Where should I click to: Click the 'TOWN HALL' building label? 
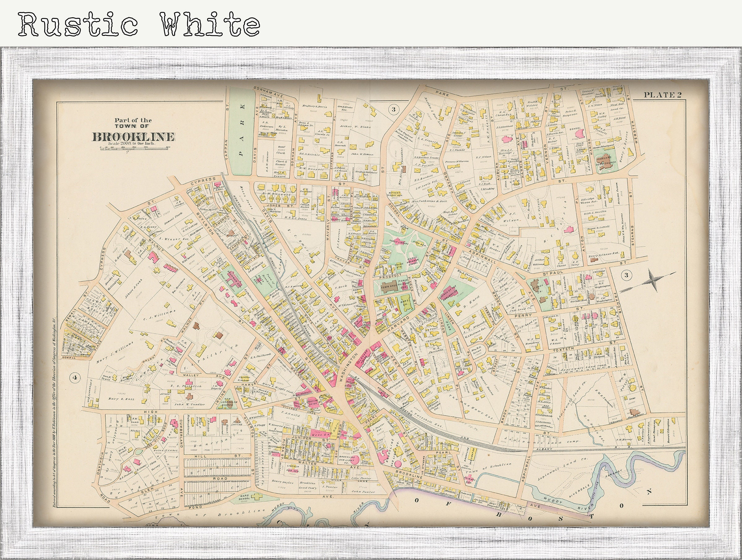coord(389,287)
